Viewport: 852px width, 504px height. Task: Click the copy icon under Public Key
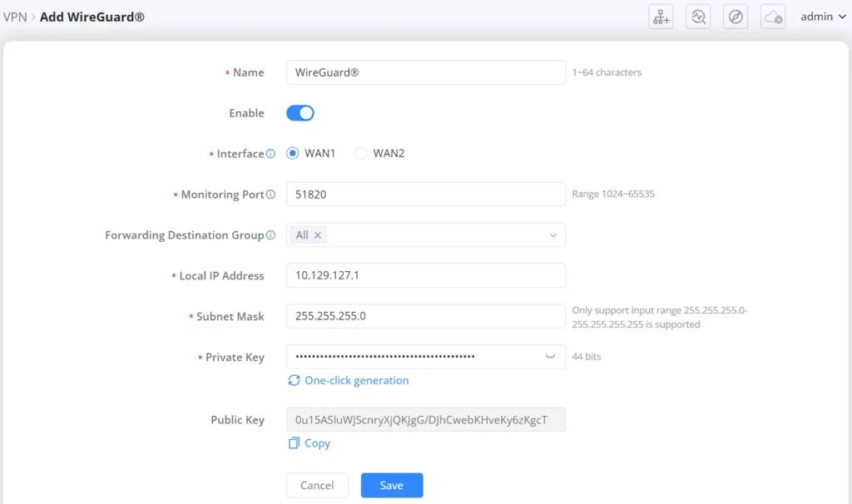[294, 443]
